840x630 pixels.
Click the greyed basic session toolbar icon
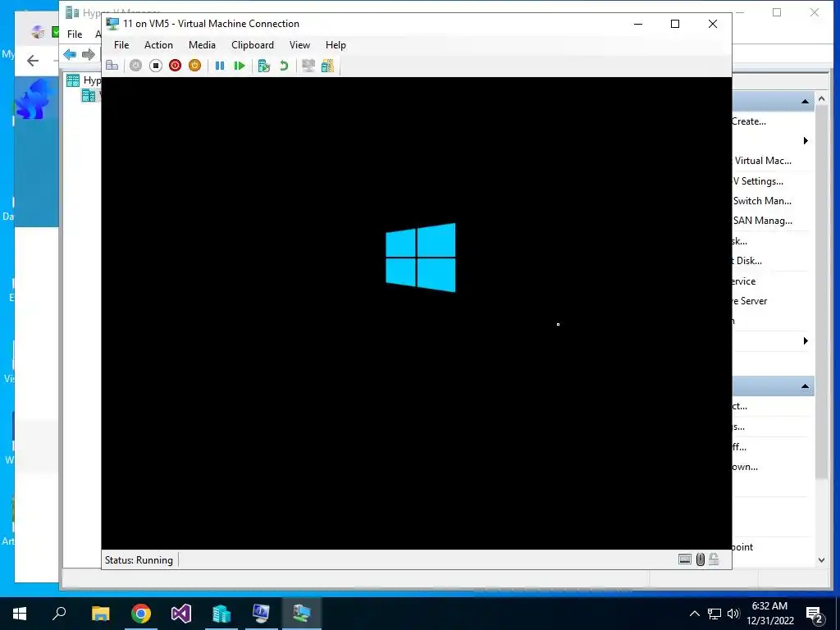point(308,66)
